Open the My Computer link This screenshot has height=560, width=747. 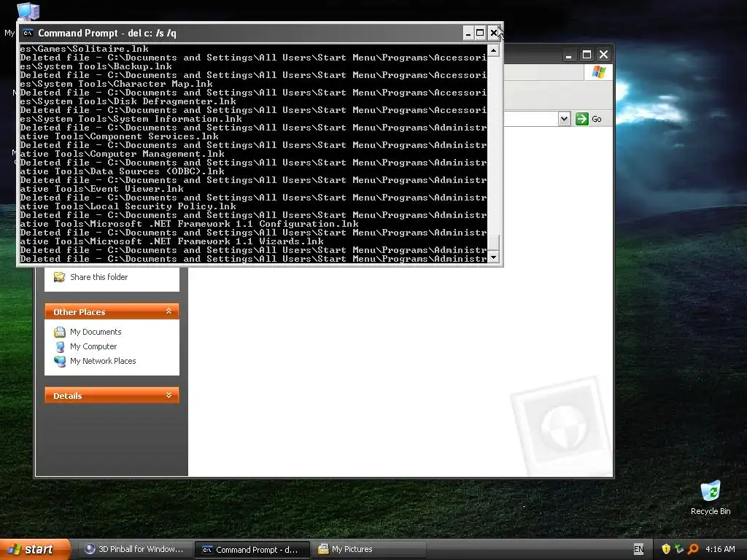point(93,346)
